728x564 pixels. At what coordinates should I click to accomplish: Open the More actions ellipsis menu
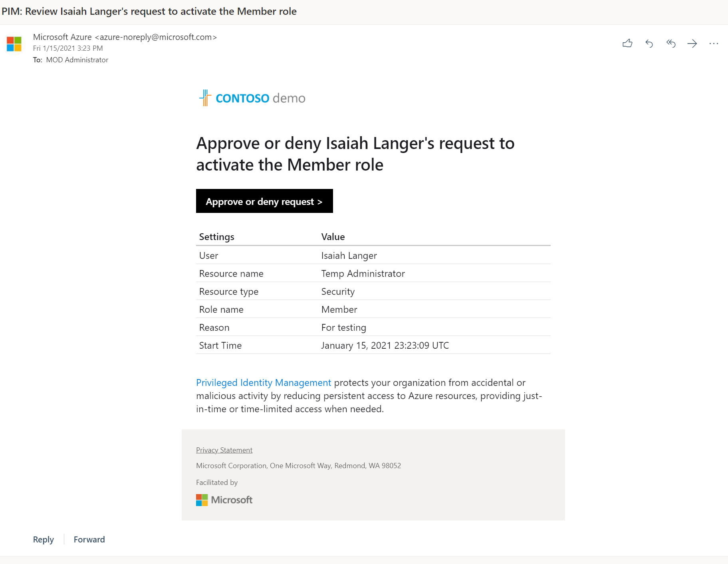click(714, 44)
